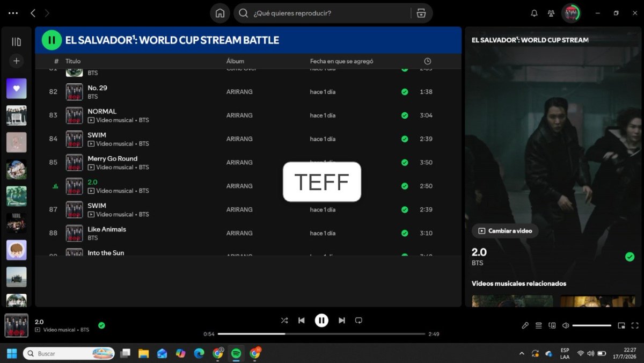
Task: Toggle saved checkmark for NORMAL
Action: click(x=405, y=115)
